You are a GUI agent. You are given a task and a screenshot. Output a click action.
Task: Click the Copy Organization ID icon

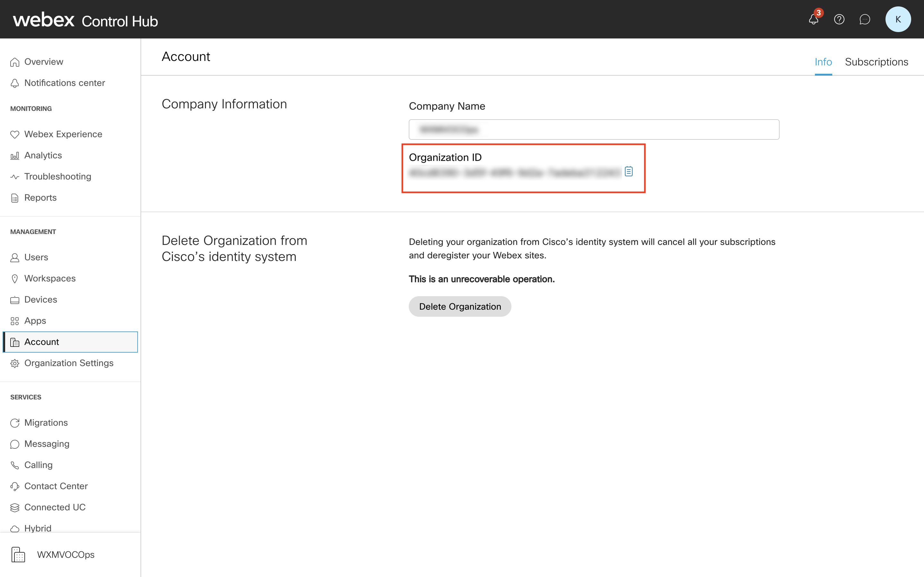point(629,171)
